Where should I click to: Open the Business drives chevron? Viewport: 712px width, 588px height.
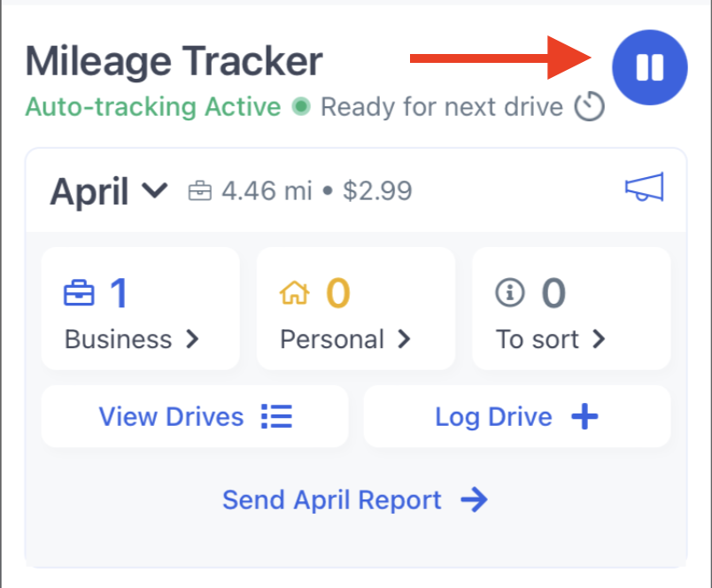click(192, 339)
